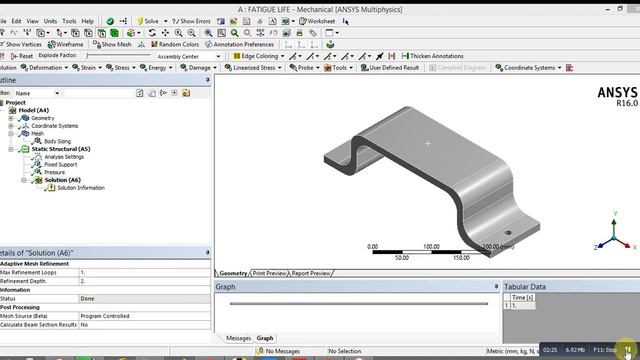Switch to the Print Preview tab
This screenshot has width=640, height=360.
tap(269, 273)
